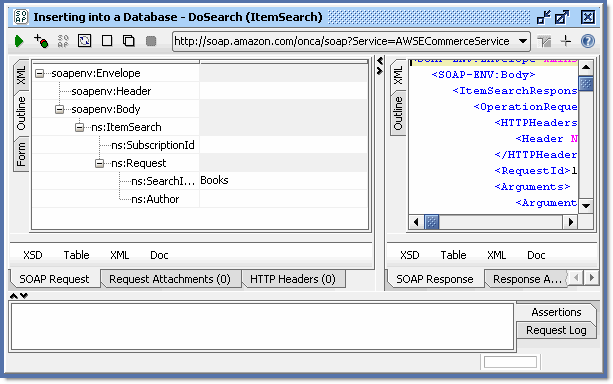Switch request editor to XML side tab
Screen dimensions: 613x384
click(x=21, y=75)
